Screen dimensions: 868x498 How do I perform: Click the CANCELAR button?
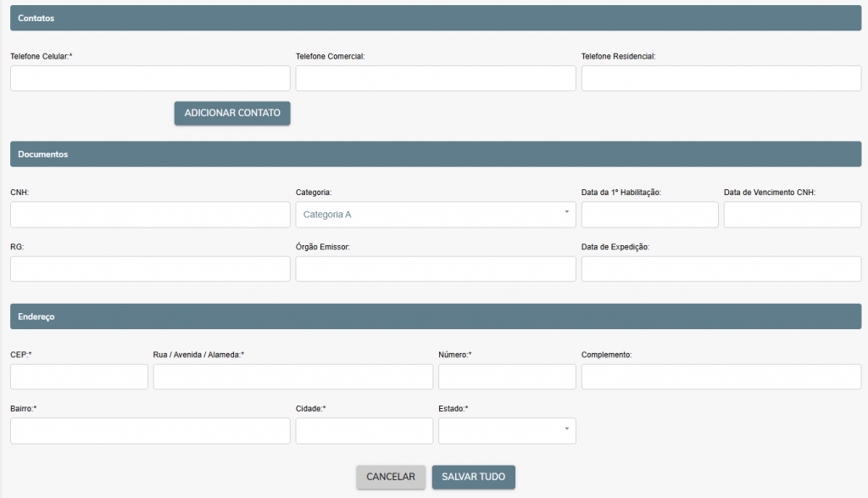tap(391, 477)
